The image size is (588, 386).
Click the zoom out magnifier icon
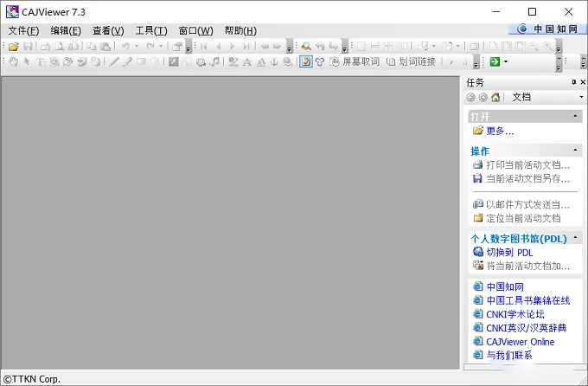click(x=534, y=47)
